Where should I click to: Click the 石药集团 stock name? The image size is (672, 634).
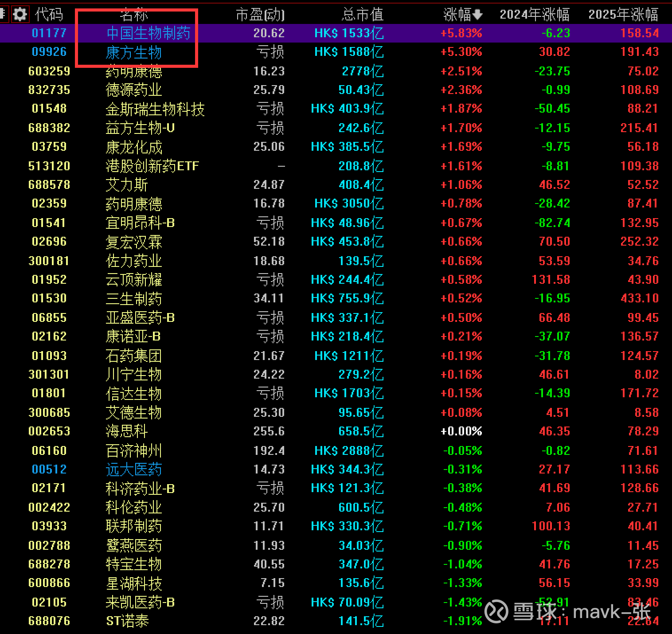click(134, 356)
